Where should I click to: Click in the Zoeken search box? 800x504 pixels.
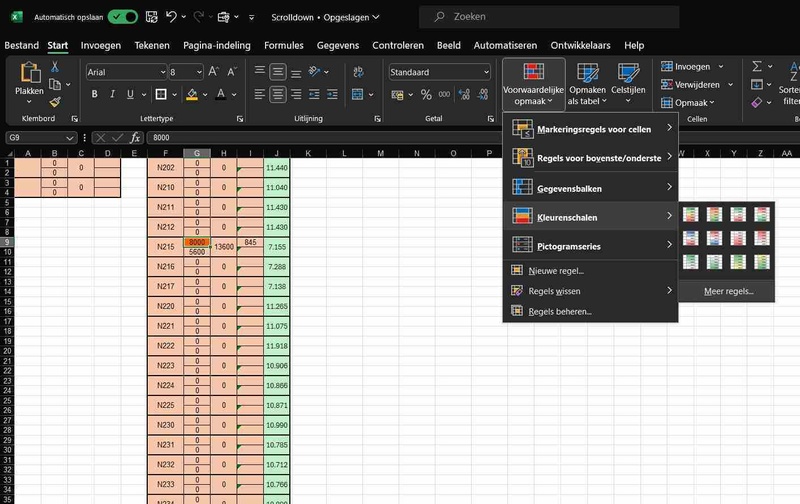(x=549, y=17)
